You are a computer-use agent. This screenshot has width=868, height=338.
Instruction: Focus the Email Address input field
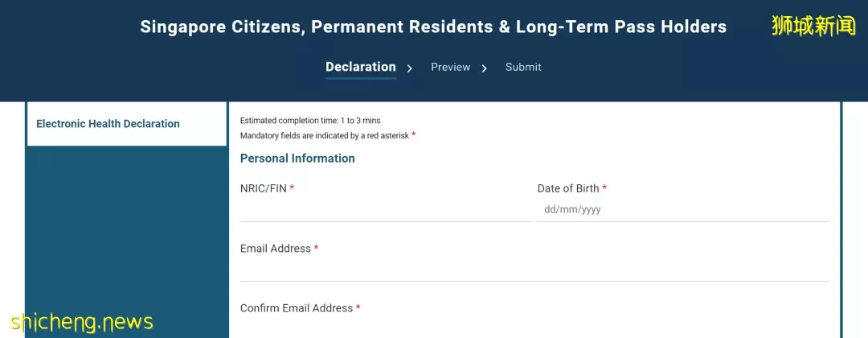534,270
